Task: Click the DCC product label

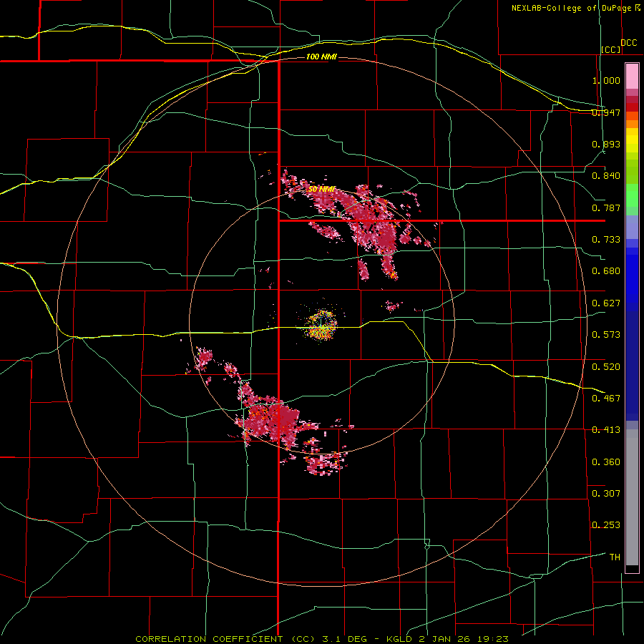Action: pos(628,43)
